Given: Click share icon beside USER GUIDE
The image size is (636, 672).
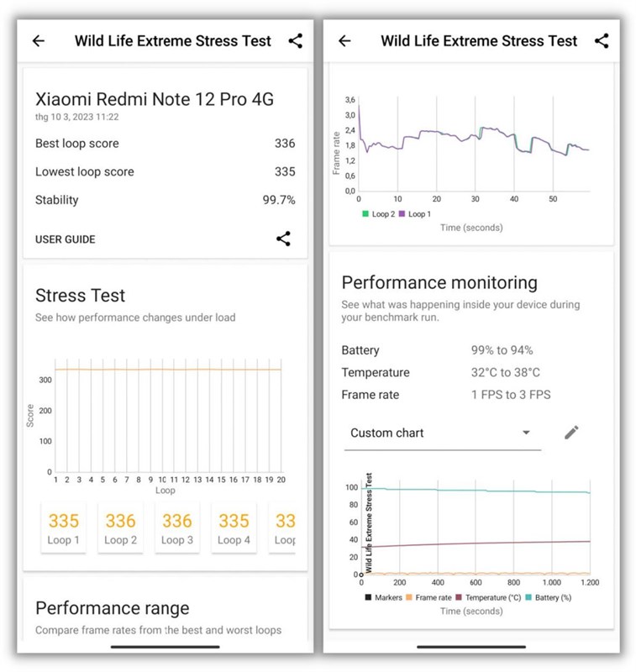Looking at the screenshot, I should (x=284, y=239).
